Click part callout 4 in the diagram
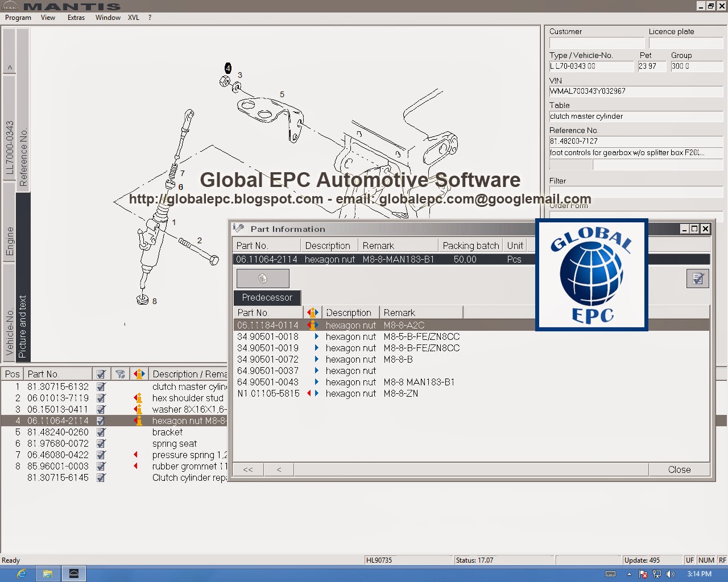728x582 pixels. click(227, 68)
